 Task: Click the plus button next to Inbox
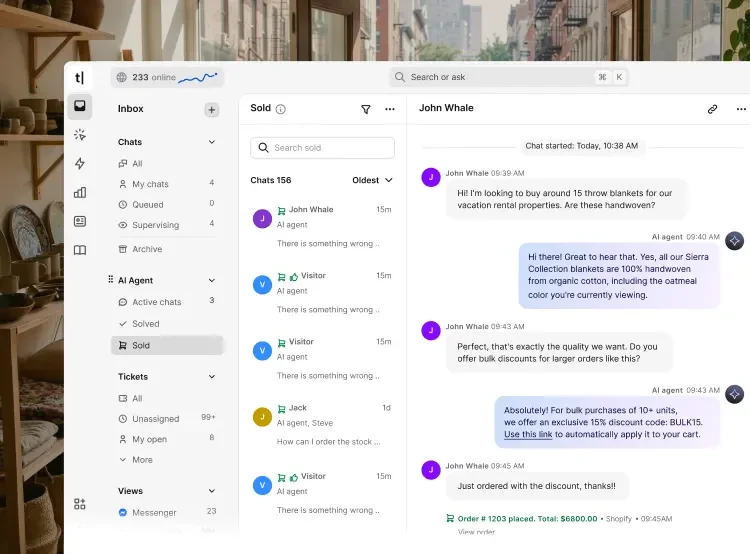coord(211,110)
